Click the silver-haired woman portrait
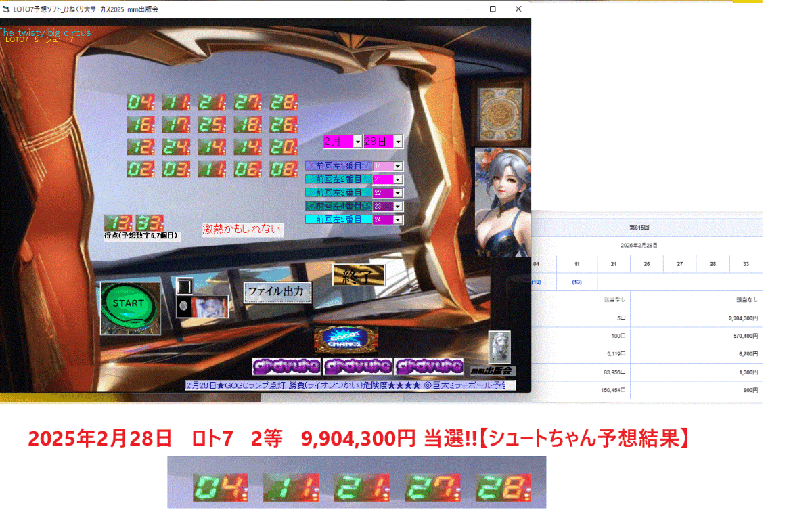 point(503,202)
